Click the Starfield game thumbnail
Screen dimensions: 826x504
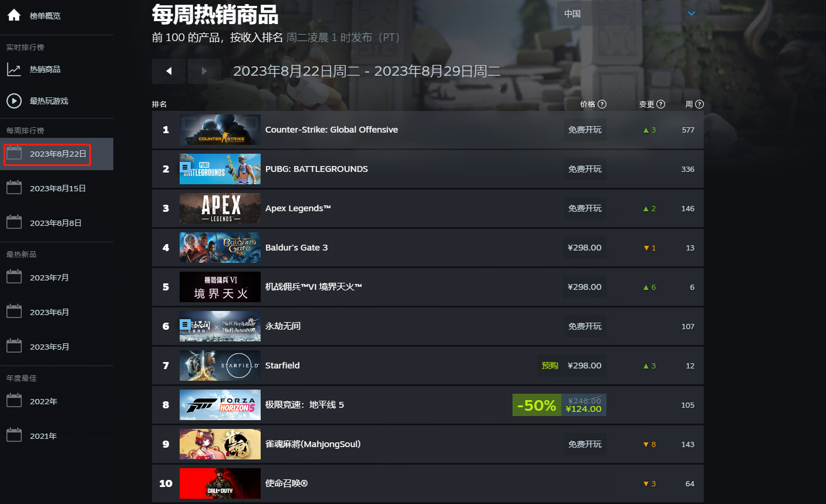click(220, 366)
